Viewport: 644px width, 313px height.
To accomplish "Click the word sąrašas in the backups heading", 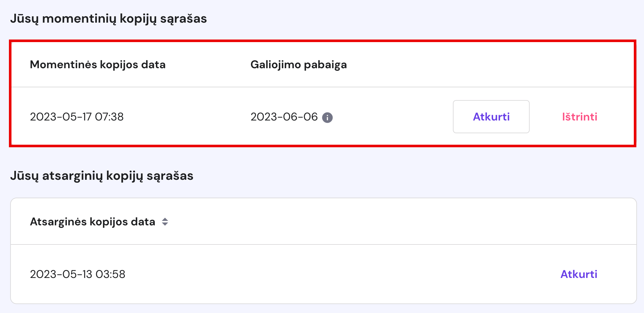I will pos(170,176).
